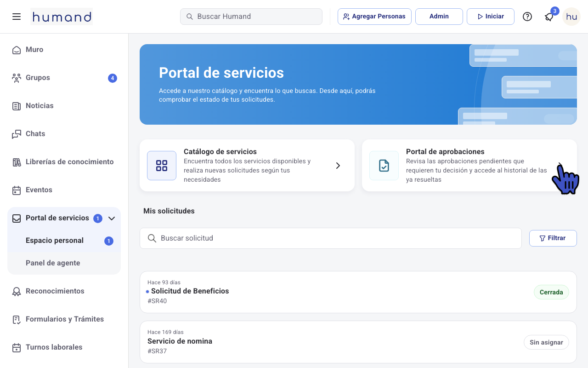Click the Iniciar button
This screenshot has width=588, height=368.
coord(491,17)
